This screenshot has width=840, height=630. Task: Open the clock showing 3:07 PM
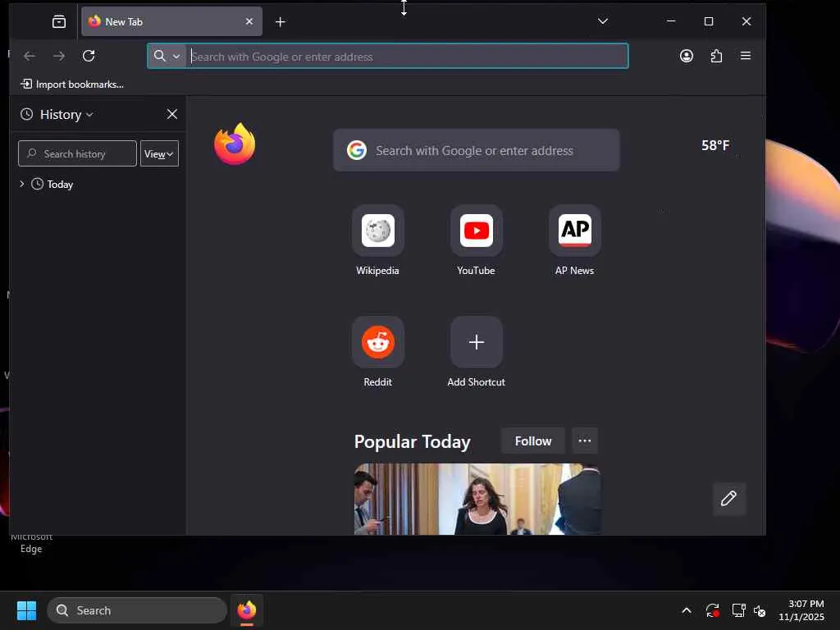(x=801, y=610)
